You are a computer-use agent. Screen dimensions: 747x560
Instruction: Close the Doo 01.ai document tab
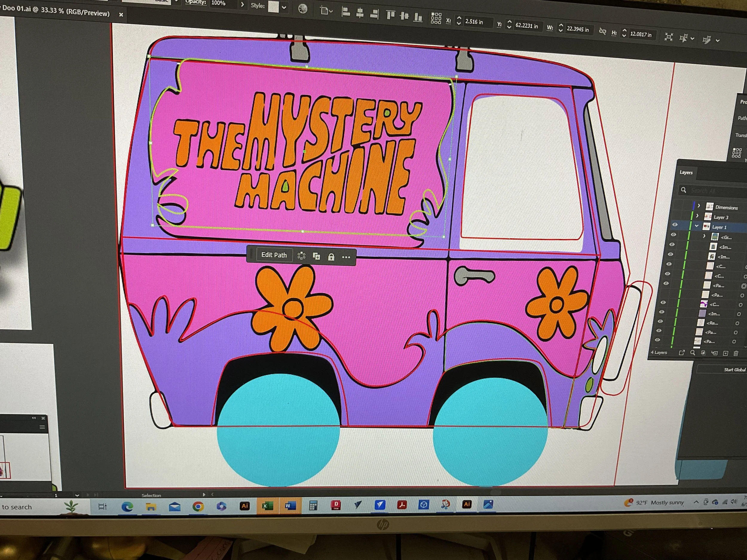pyautogui.click(x=121, y=15)
